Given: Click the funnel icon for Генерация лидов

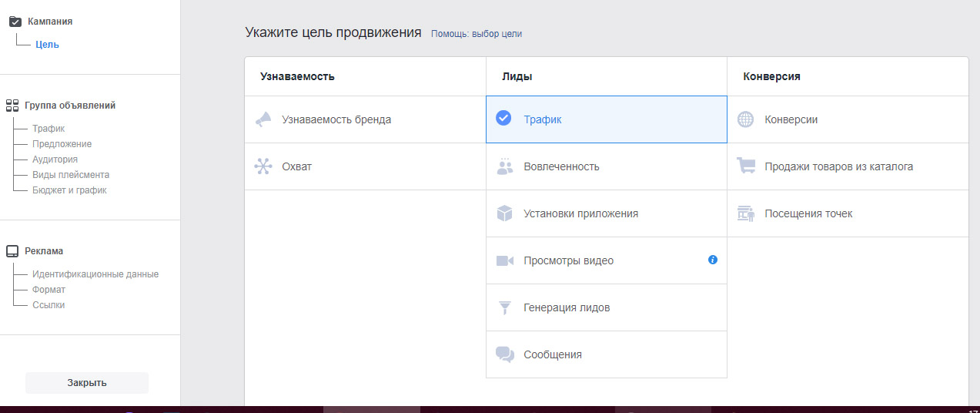Looking at the screenshot, I should click(x=504, y=307).
